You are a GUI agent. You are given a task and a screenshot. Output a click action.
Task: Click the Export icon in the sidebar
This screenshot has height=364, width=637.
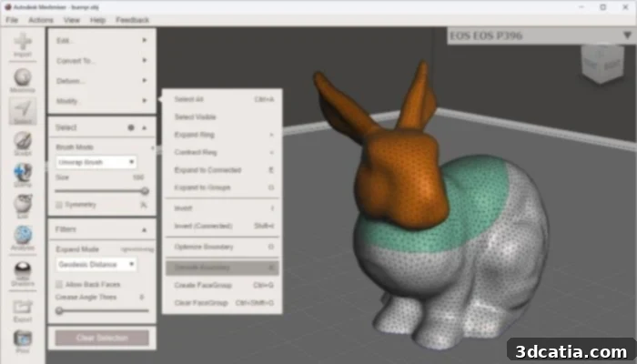[x=23, y=311]
